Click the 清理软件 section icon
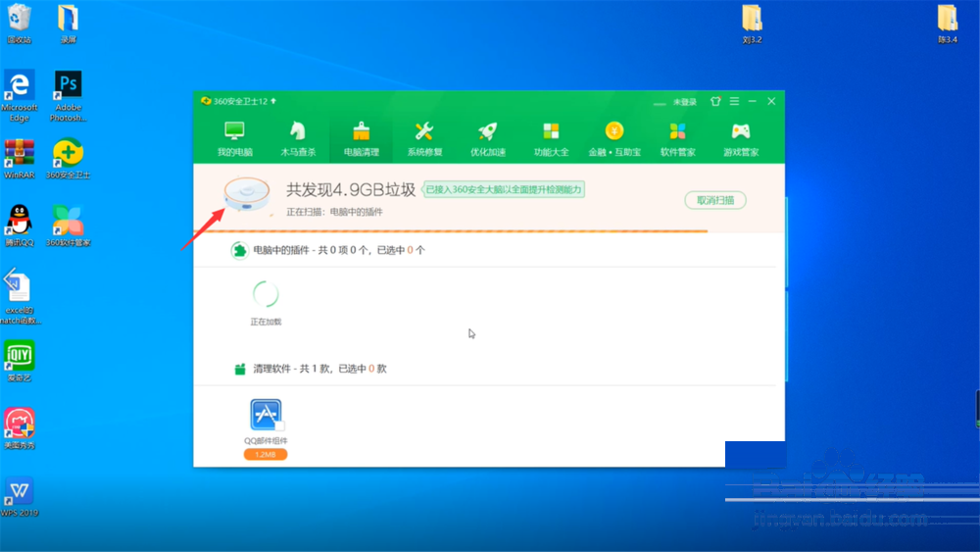This screenshot has height=552, width=980. (240, 369)
